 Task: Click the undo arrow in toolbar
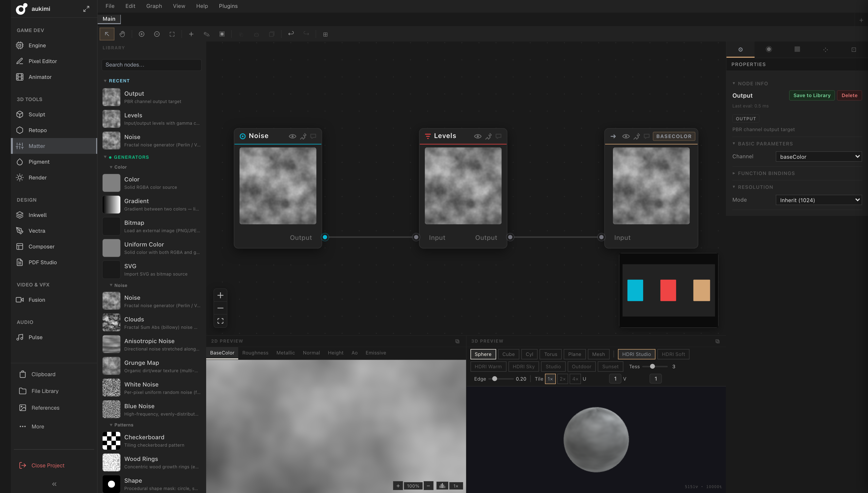tap(291, 34)
